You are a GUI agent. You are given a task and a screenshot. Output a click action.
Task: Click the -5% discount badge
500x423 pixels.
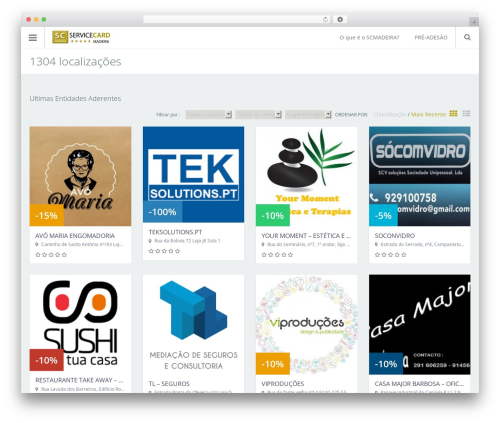[383, 215]
